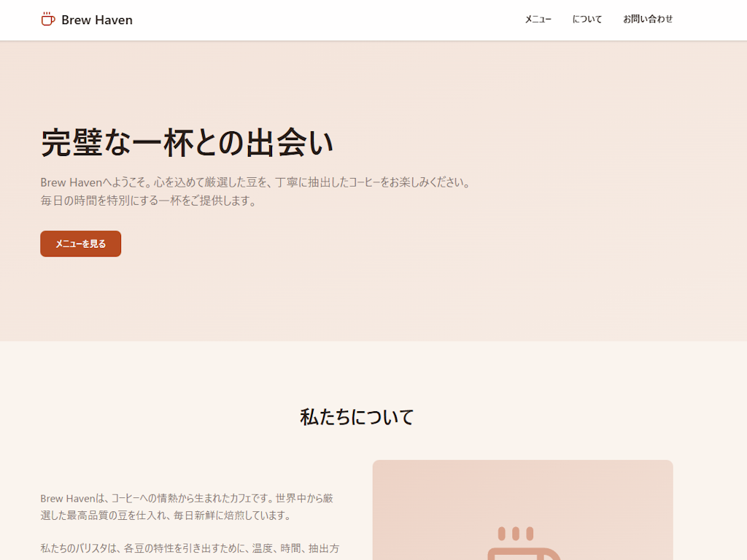
Task: Click the バリスタ description paragraph
Action: tap(188, 551)
